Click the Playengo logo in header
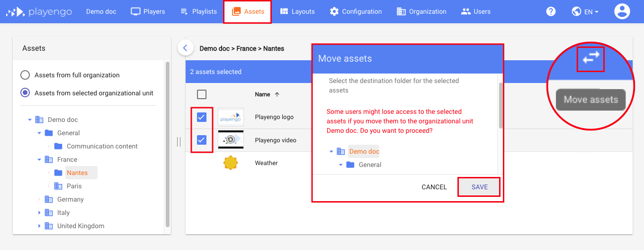Screen dimensions: 644x250 pyautogui.click(x=39, y=11)
